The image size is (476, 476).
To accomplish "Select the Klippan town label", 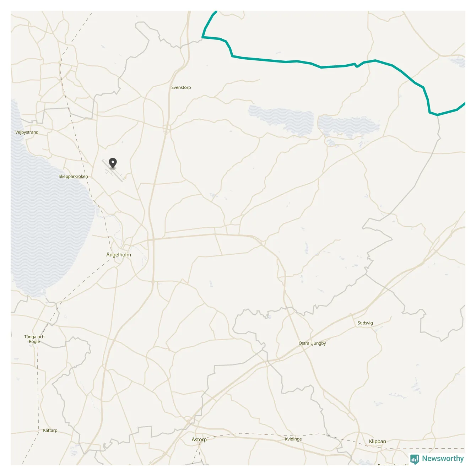I will pos(378,442).
